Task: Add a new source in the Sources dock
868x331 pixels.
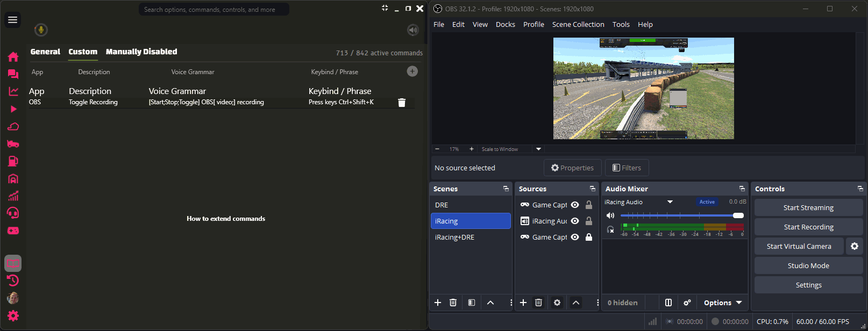Action: pyautogui.click(x=523, y=303)
